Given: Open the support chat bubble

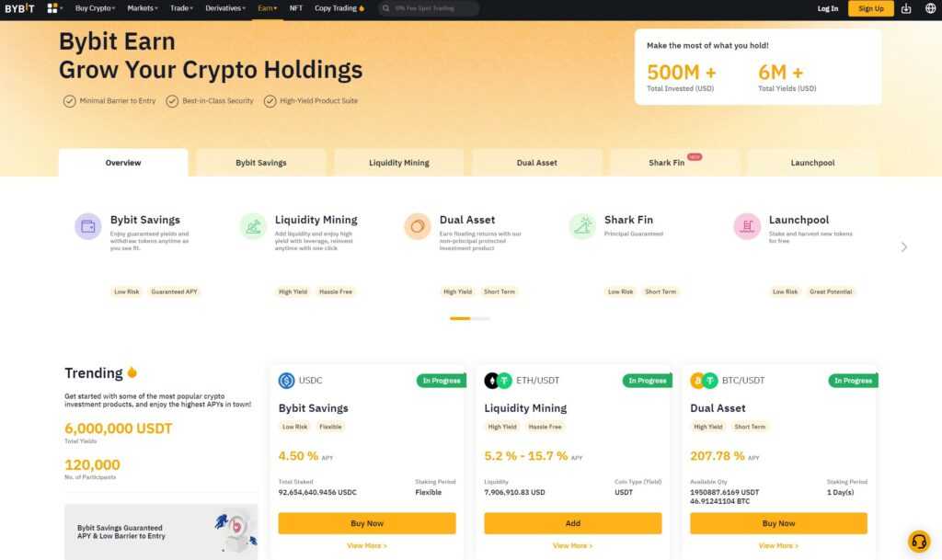Looking at the screenshot, I should coord(918,541).
